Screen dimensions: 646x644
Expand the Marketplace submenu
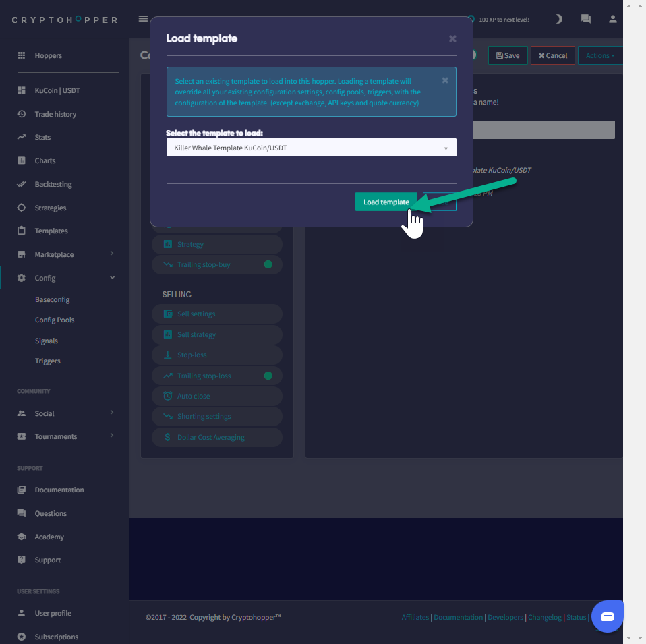[112, 254]
